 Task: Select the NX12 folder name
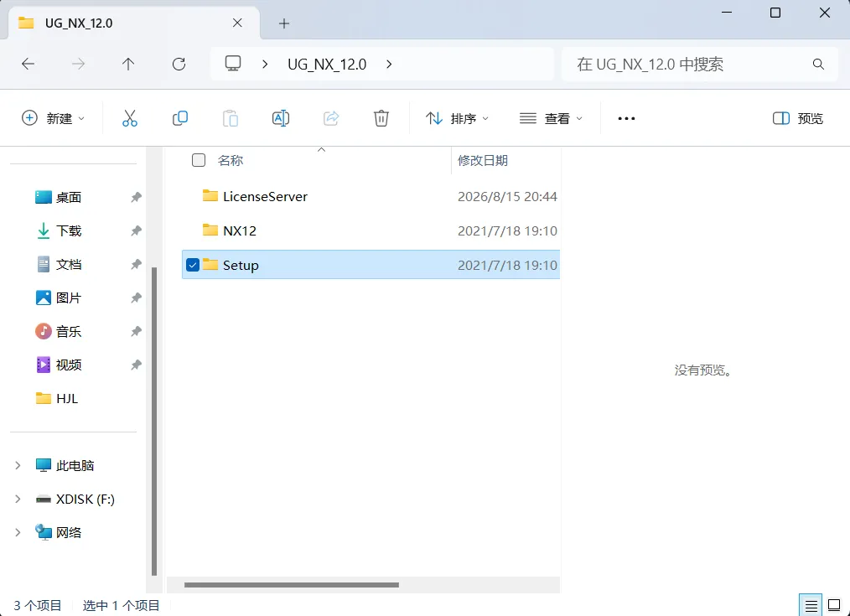tap(239, 230)
